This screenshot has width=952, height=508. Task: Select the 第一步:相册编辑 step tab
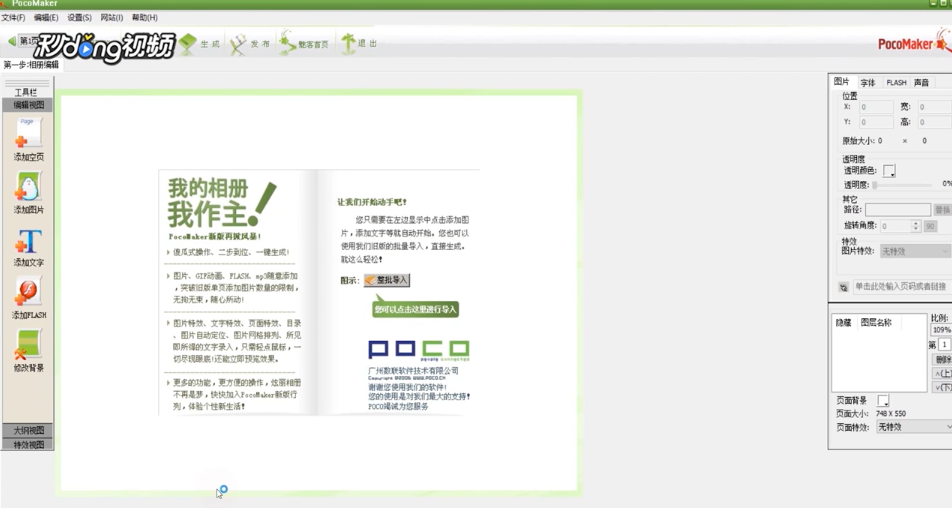pos(32,64)
